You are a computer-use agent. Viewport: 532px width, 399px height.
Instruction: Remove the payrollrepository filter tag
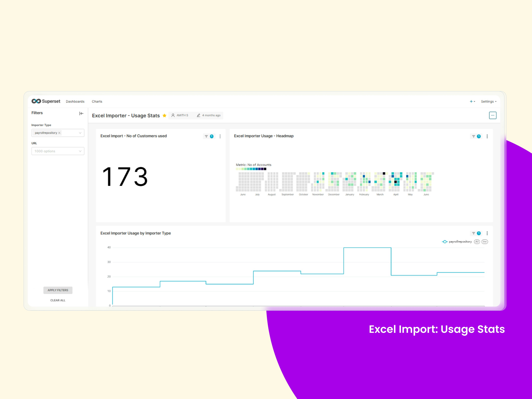click(x=59, y=133)
